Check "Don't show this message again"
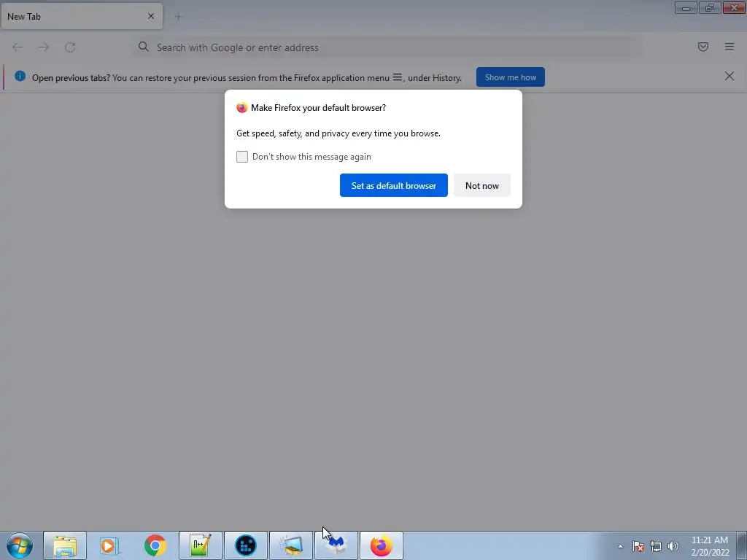The height and width of the screenshot is (560, 747). click(242, 157)
